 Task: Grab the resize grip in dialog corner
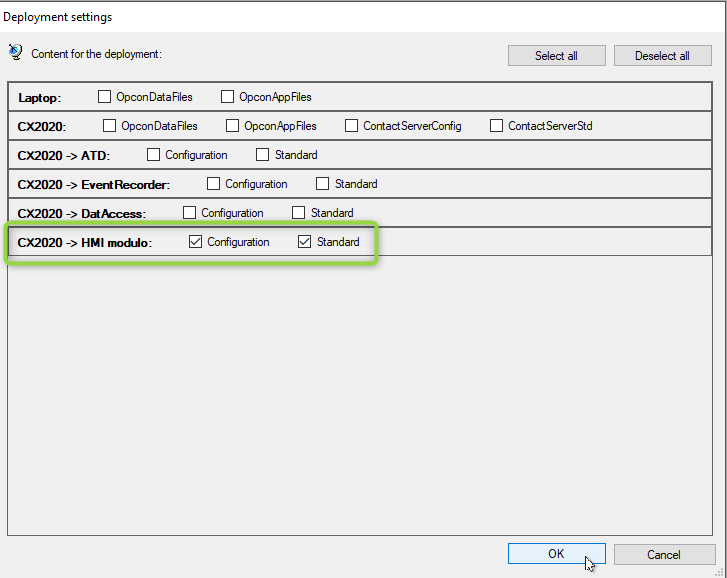[720, 572]
